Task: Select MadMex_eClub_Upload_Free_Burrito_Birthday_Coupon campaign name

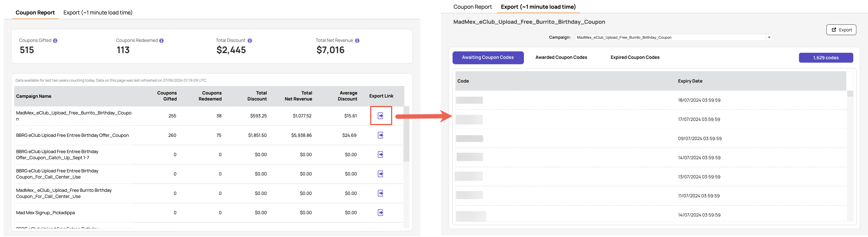Action: point(74,116)
